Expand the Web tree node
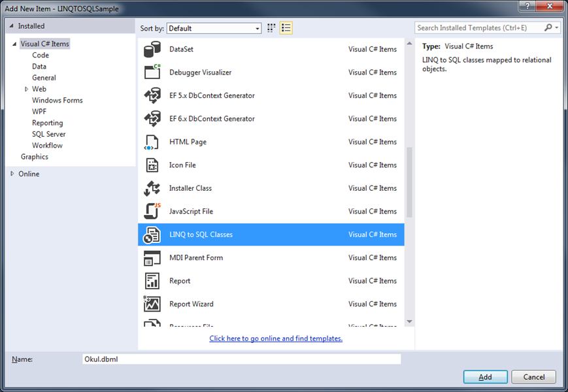This screenshot has width=568, height=392. [26, 89]
